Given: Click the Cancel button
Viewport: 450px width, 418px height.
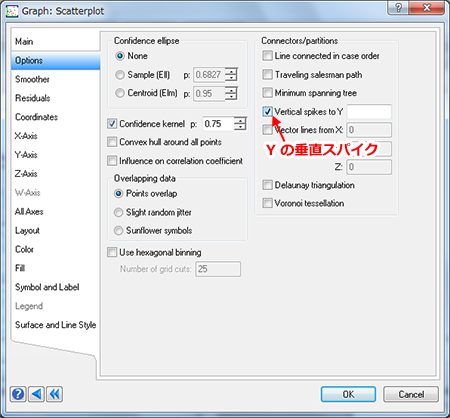Looking at the screenshot, I should (411, 394).
